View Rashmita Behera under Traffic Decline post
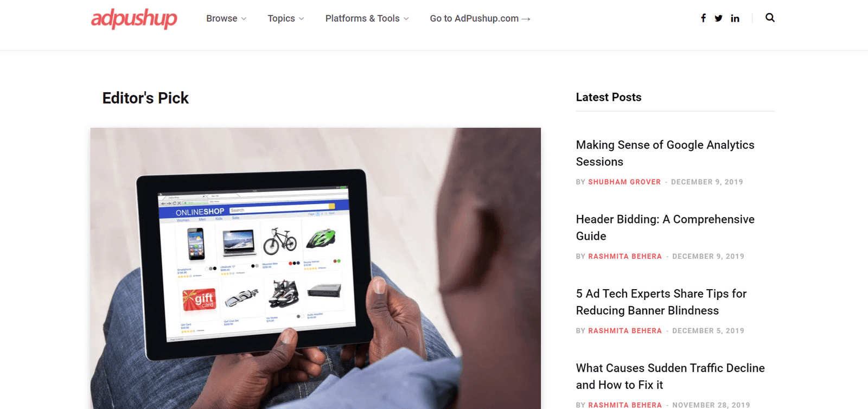This screenshot has height=409, width=868. (625, 405)
